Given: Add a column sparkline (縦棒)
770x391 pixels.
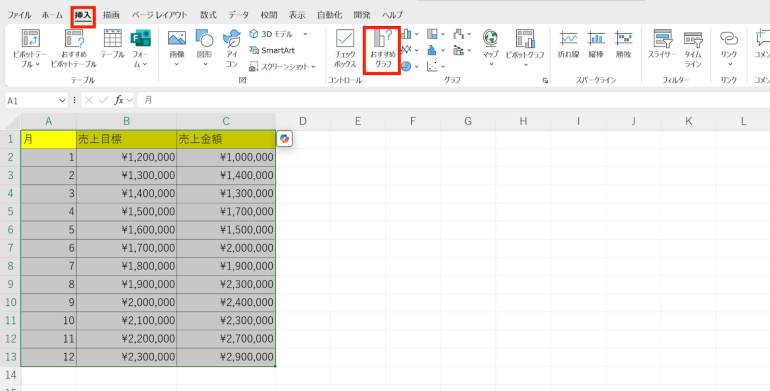Looking at the screenshot, I should tap(596, 44).
